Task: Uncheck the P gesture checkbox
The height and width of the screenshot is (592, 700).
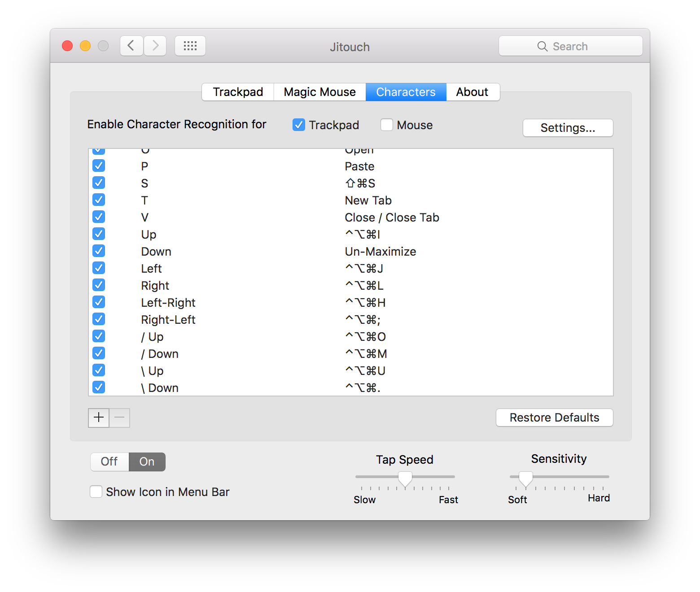Action: pos(99,166)
